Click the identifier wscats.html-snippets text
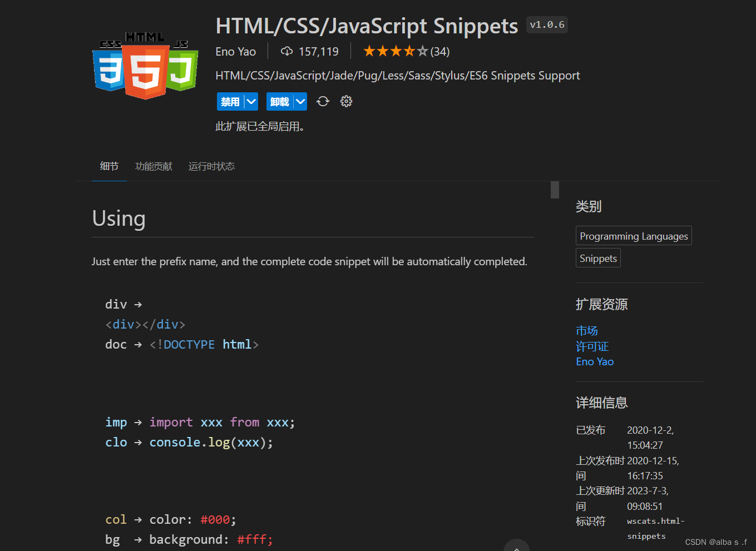This screenshot has width=756, height=551. tap(656, 528)
